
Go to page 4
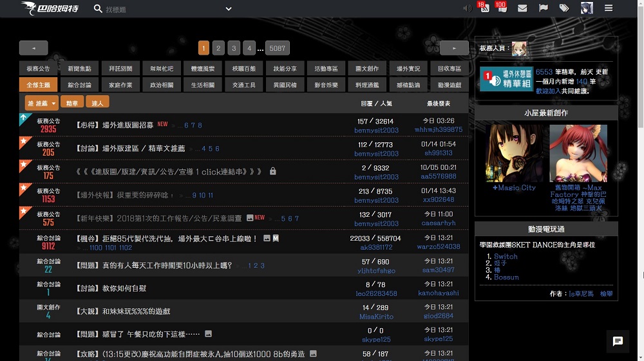tap(249, 48)
